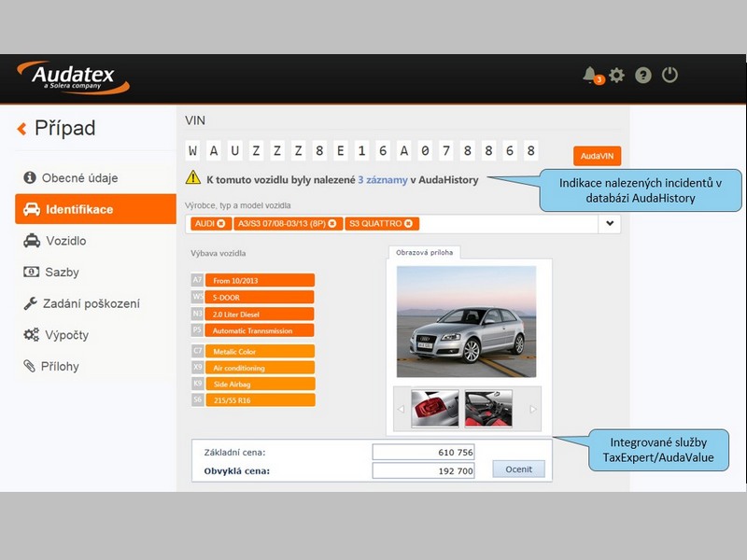Remove the S3 QUATTRO tag
The width and height of the screenshot is (747, 560).
coord(408,224)
